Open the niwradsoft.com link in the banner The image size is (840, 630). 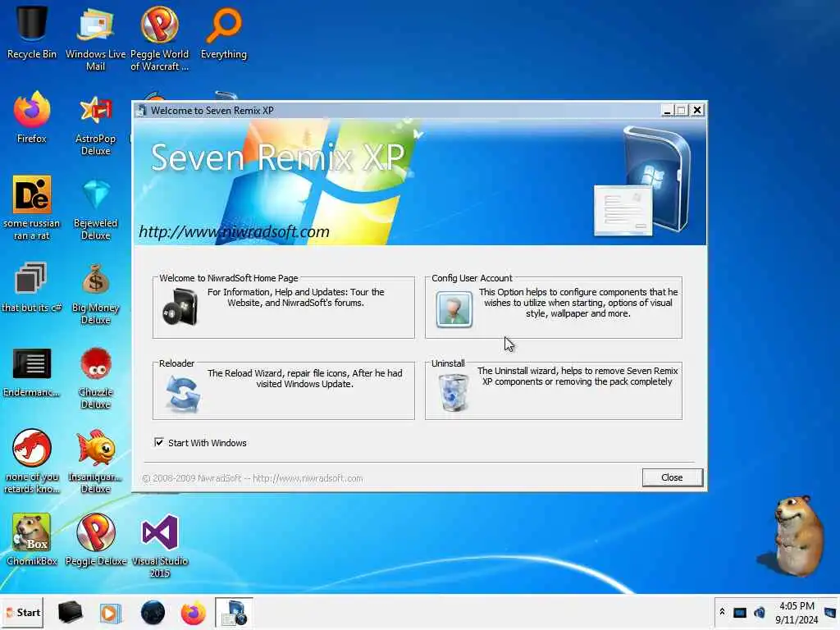234,232
